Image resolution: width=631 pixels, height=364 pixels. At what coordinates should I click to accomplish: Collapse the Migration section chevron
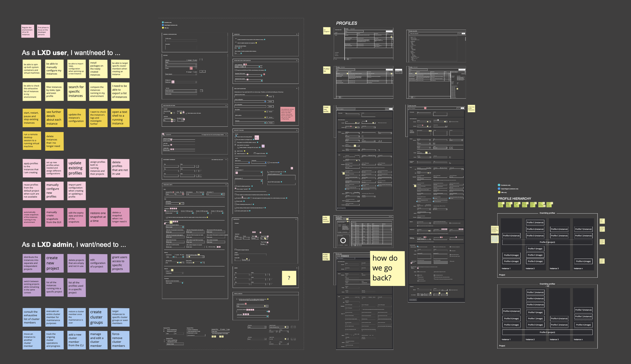click(297, 34)
